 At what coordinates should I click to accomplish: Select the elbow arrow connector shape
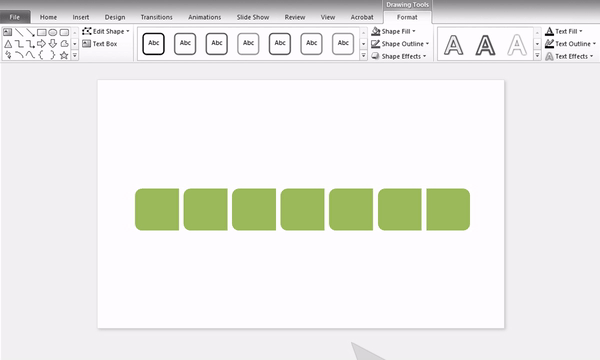click(x=30, y=44)
